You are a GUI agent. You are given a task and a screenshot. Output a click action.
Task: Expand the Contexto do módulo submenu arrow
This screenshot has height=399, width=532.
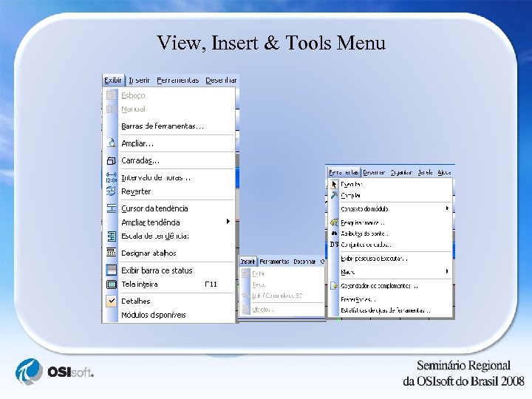(x=447, y=208)
